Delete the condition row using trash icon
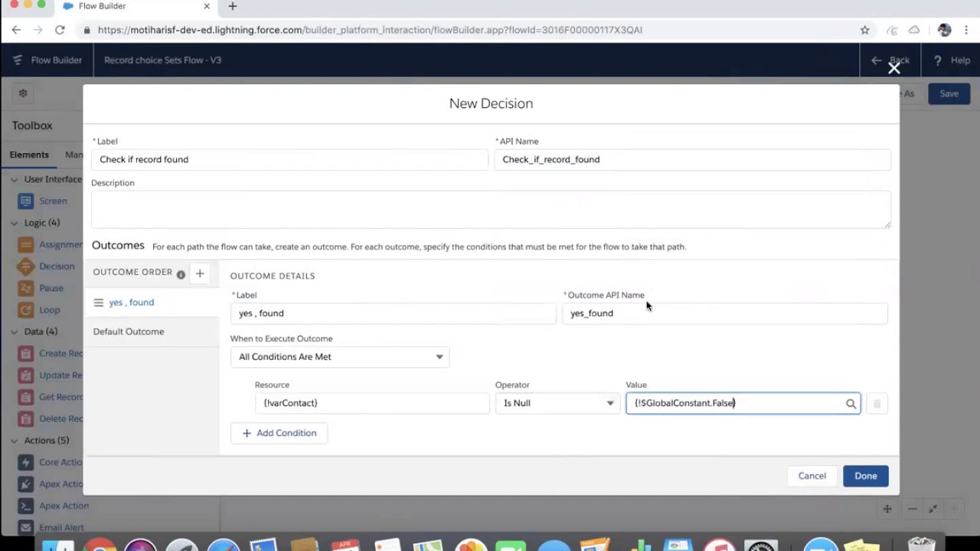The image size is (980, 551). (x=877, y=403)
